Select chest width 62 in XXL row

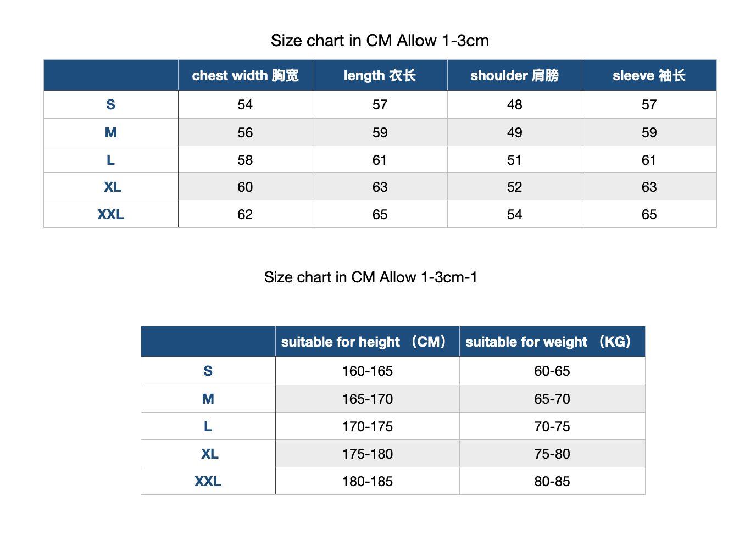[x=245, y=214]
